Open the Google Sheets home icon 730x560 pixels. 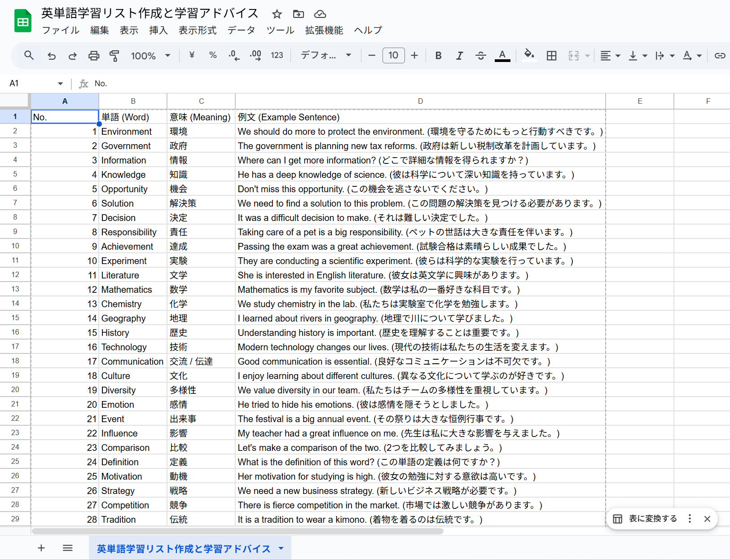[23, 21]
